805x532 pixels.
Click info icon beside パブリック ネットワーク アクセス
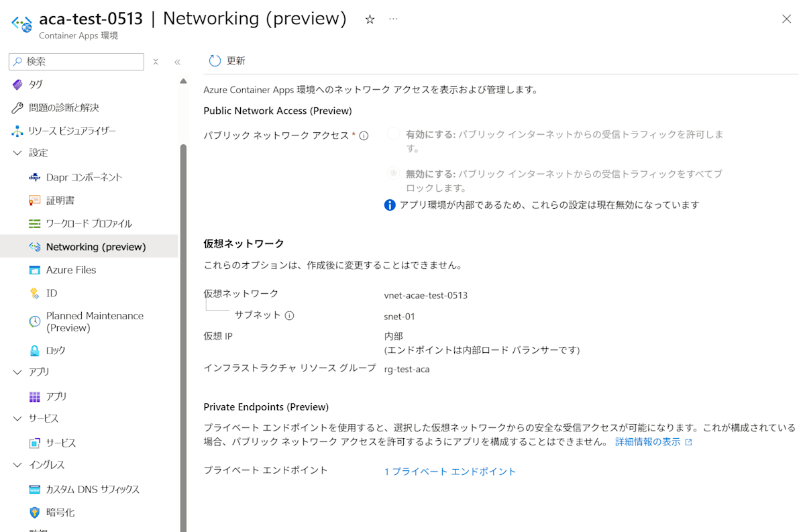point(364,136)
